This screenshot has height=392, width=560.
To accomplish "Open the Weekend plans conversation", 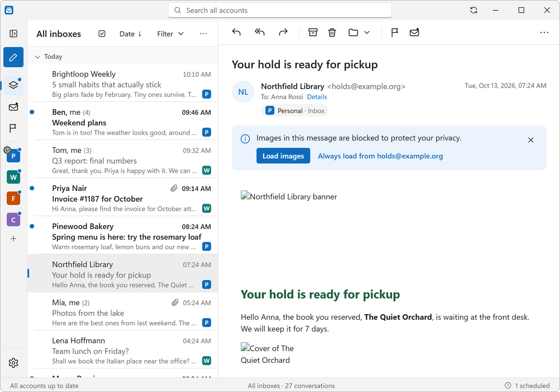I will coord(123,121).
